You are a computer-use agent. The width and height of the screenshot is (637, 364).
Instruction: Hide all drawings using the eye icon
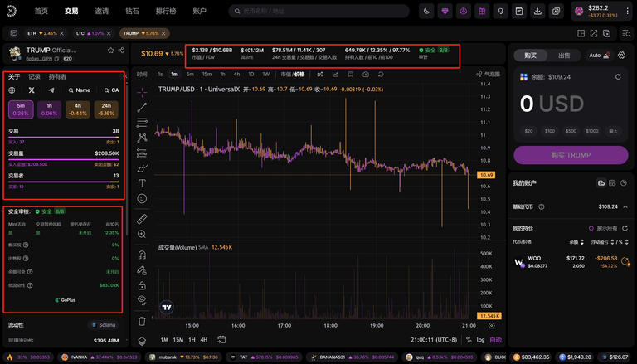142,298
